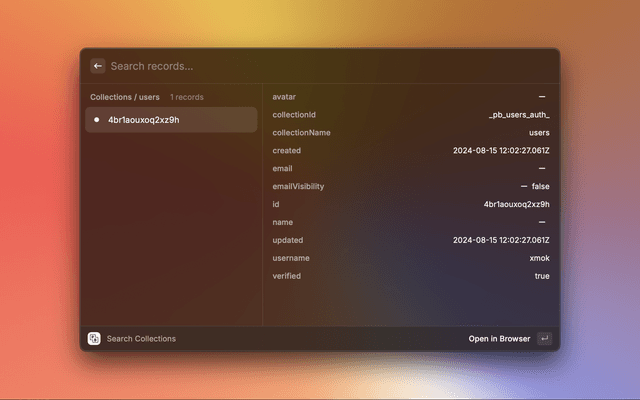This screenshot has width=640, height=400.
Task: Click the collectionId value _pb_users_auth_
Action: 518,115
